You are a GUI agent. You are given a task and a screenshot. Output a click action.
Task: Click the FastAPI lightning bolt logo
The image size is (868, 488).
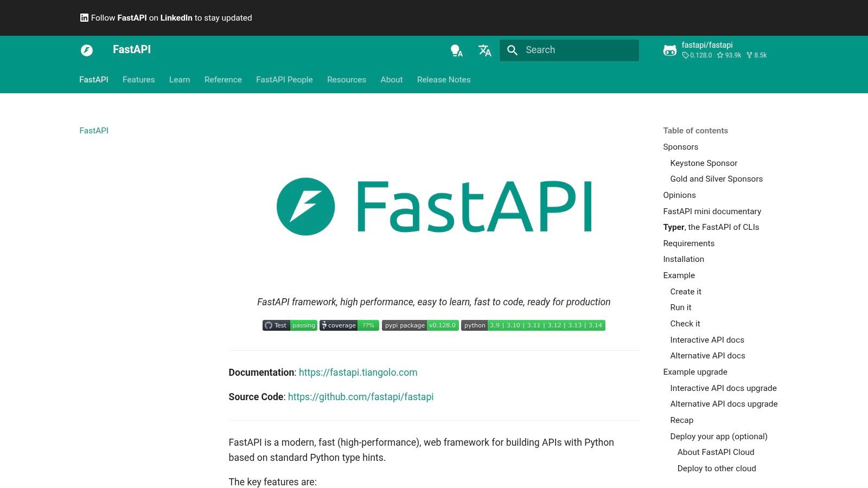[x=87, y=50]
